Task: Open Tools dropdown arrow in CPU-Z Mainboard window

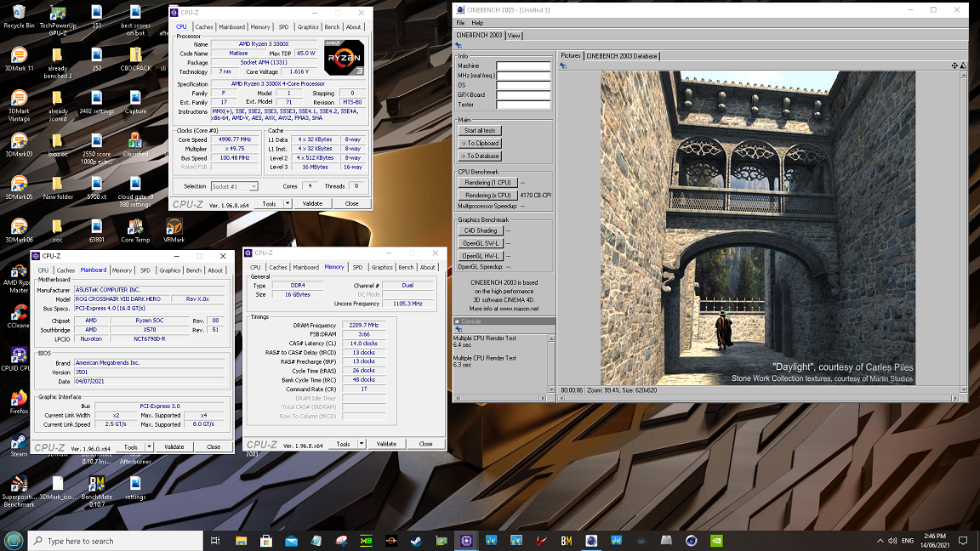Action: pos(150,446)
